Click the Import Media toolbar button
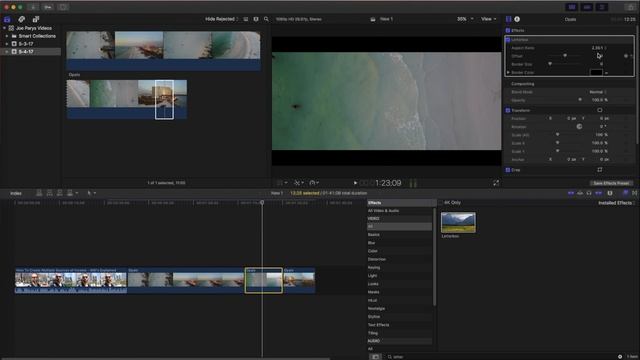The width and height of the screenshot is (640, 360). pos(33,7)
